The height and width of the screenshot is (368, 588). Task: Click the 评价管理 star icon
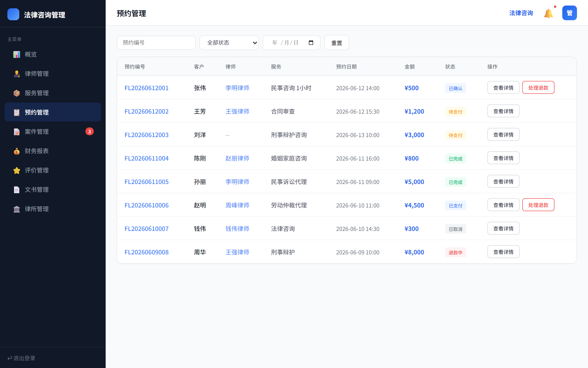click(x=17, y=170)
